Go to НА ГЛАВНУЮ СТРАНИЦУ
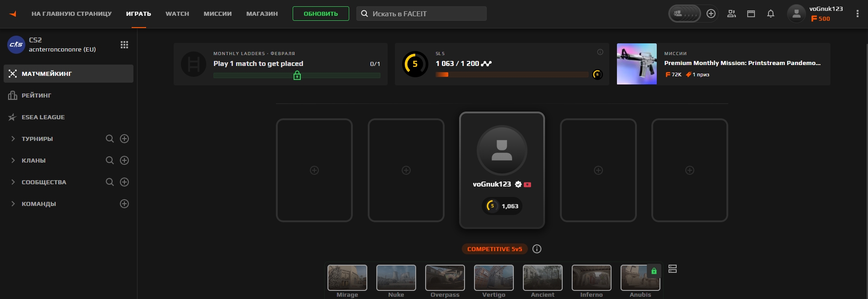The image size is (868, 299). point(71,14)
